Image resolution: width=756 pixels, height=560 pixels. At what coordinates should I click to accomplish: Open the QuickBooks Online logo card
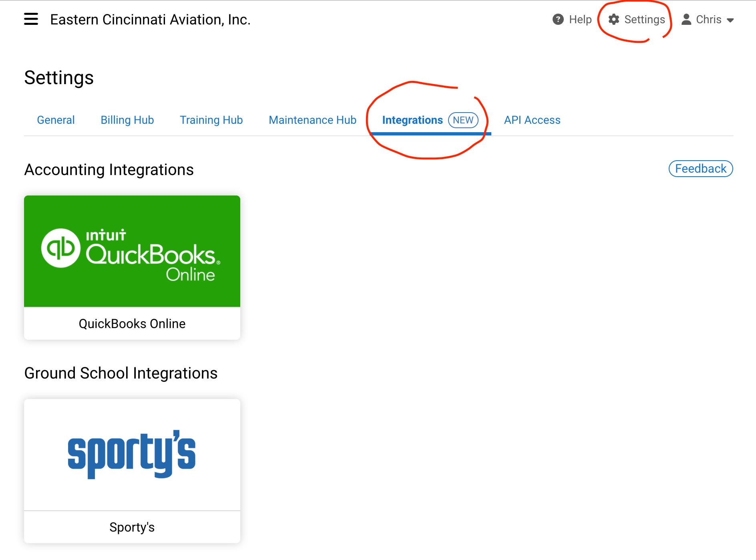132,251
